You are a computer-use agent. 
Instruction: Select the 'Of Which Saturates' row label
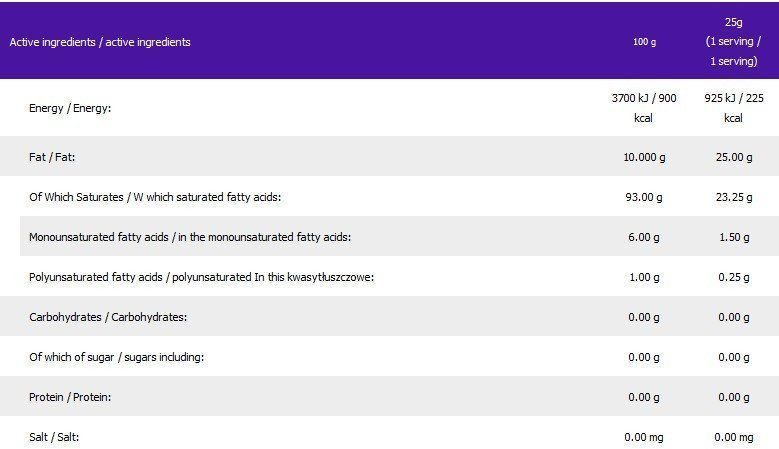pos(155,197)
